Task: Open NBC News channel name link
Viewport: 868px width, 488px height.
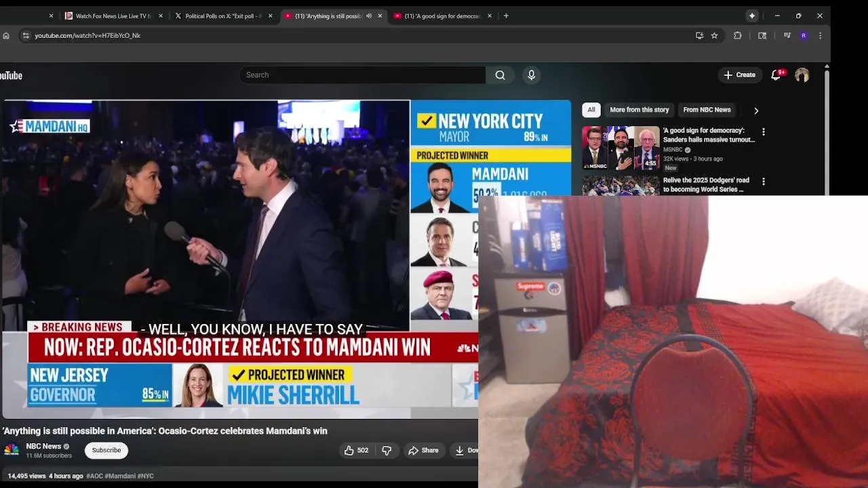Action: point(43,447)
